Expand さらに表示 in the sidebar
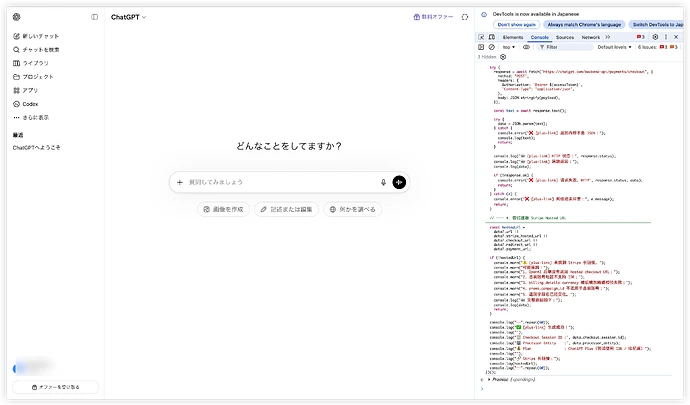The height and width of the screenshot is (405, 690). click(31, 118)
